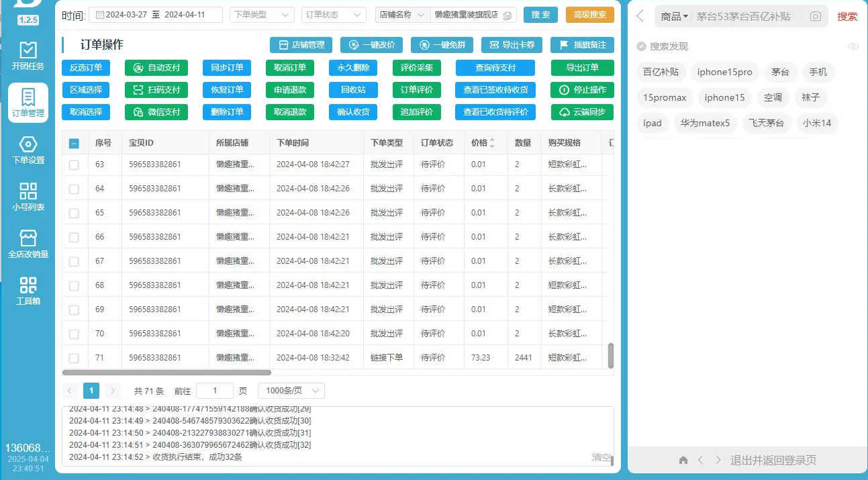Toggle the select-all checkbox in table header
Screen dimensions: 868x480
[x=74, y=143]
